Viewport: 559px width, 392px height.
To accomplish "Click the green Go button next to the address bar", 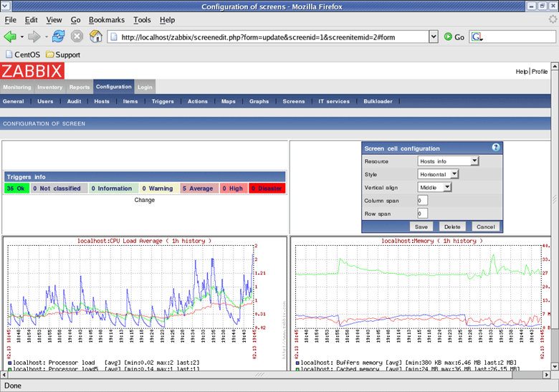I will tap(454, 37).
